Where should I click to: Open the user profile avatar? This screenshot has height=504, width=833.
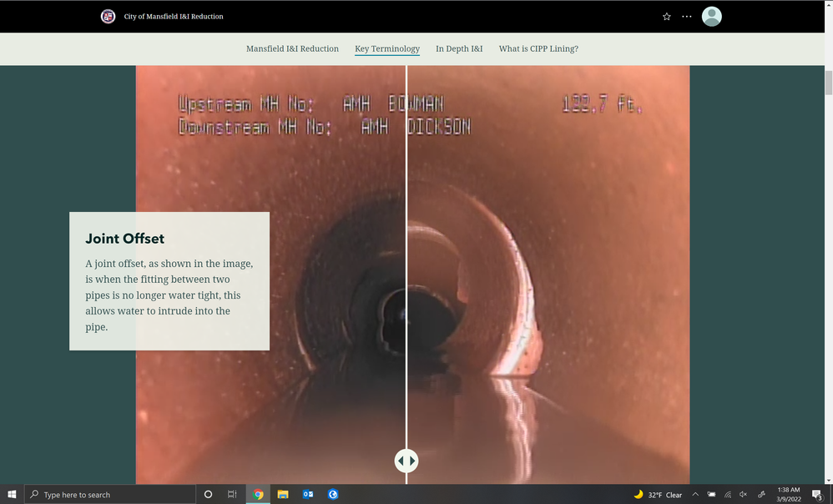click(x=712, y=17)
